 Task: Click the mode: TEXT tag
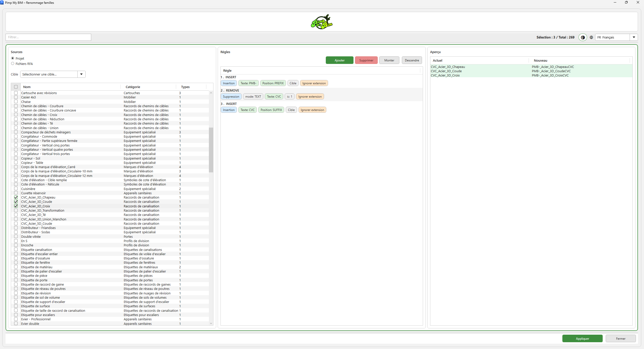tap(253, 96)
